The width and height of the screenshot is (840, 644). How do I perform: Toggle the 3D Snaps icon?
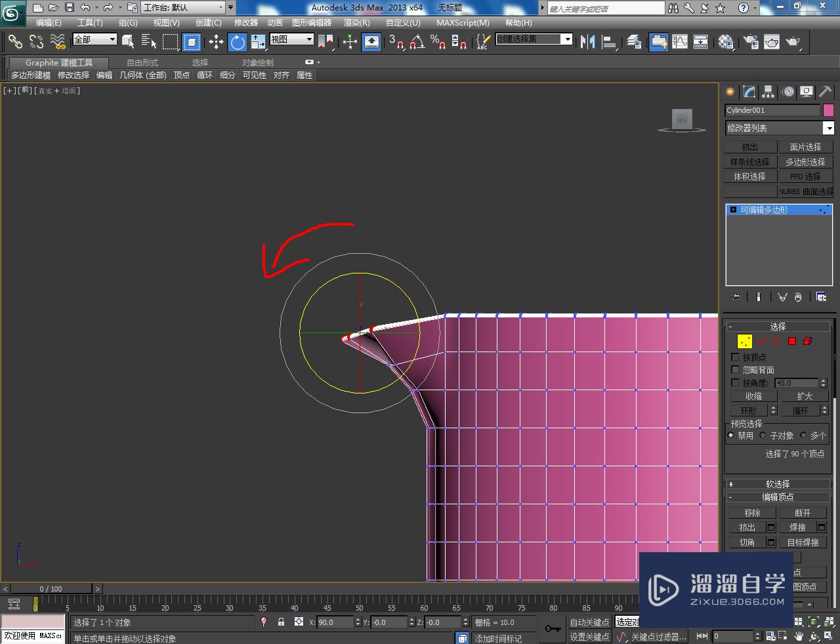[396, 41]
